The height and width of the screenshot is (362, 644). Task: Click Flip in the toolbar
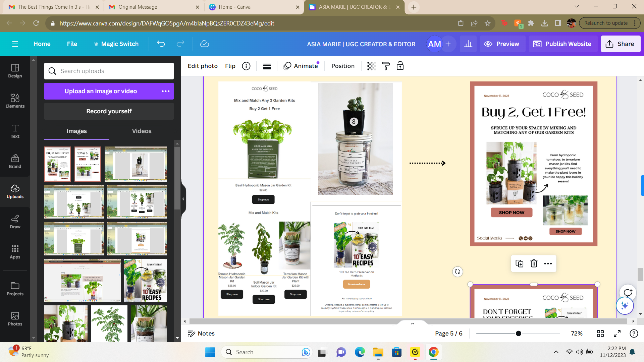(230, 66)
